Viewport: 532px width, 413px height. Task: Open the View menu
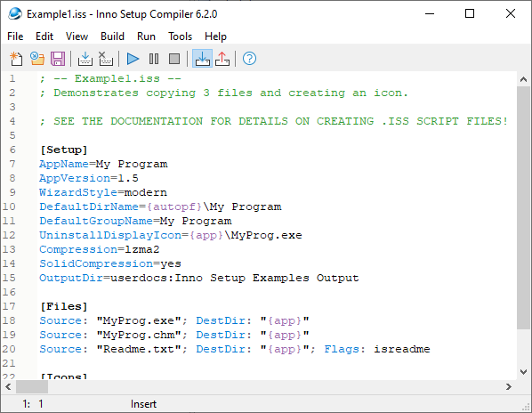pos(77,36)
